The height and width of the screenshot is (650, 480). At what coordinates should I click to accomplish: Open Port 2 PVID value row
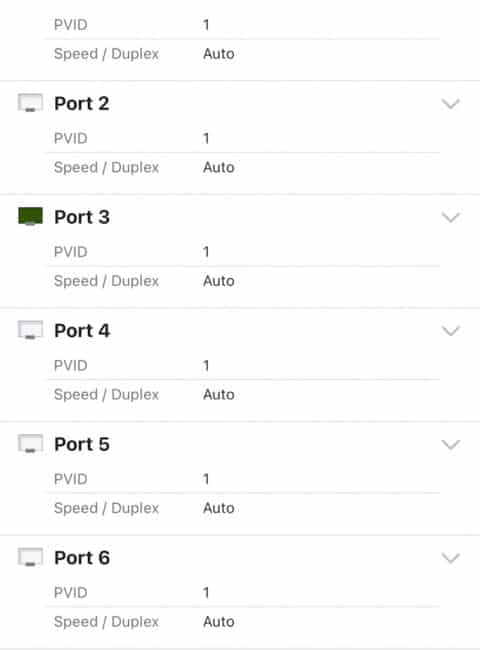click(x=242, y=138)
